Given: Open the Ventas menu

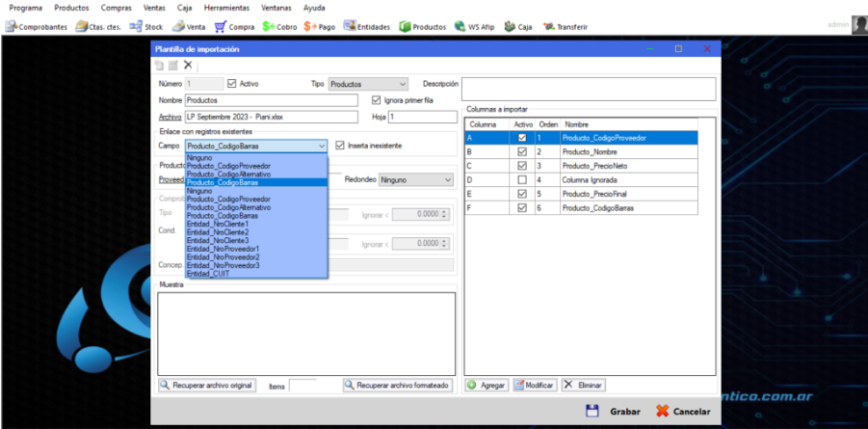Looking at the screenshot, I should click(x=154, y=9).
